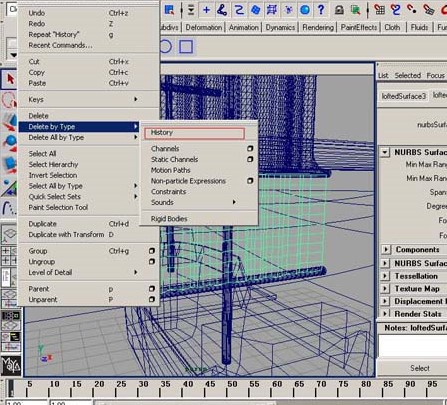Switch to single perspective view layout
The width and height of the screenshot is (447, 405).
pyautogui.click(x=10, y=235)
